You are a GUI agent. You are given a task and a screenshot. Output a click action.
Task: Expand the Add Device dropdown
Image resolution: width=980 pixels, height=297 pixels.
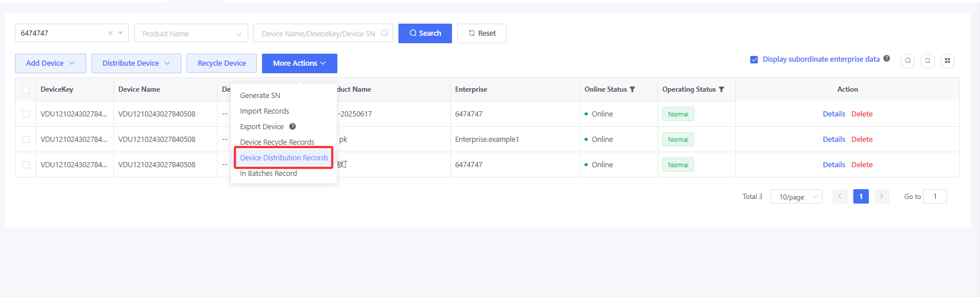coord(51,63)
